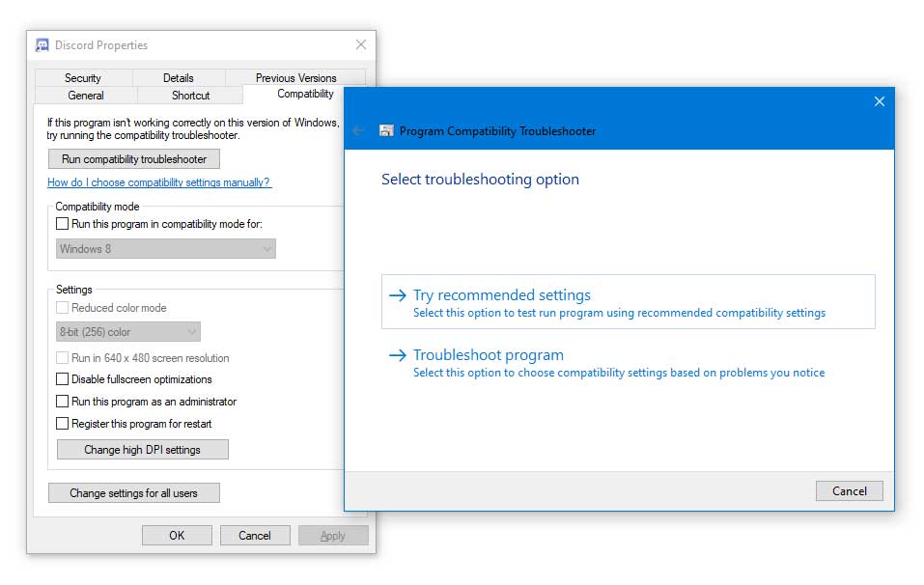Open the Windows 8 compatibility mode dropdown
The image size is (924, 585).
166,249
